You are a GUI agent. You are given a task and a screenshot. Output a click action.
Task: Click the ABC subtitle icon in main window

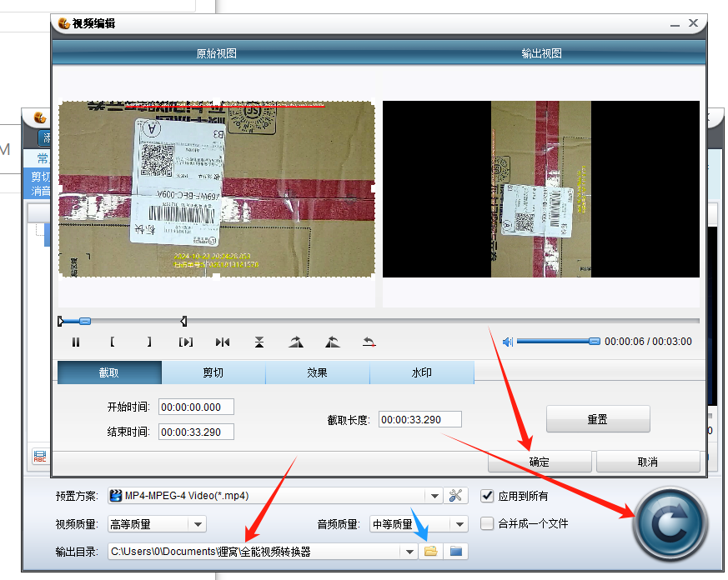coord(40,457)
